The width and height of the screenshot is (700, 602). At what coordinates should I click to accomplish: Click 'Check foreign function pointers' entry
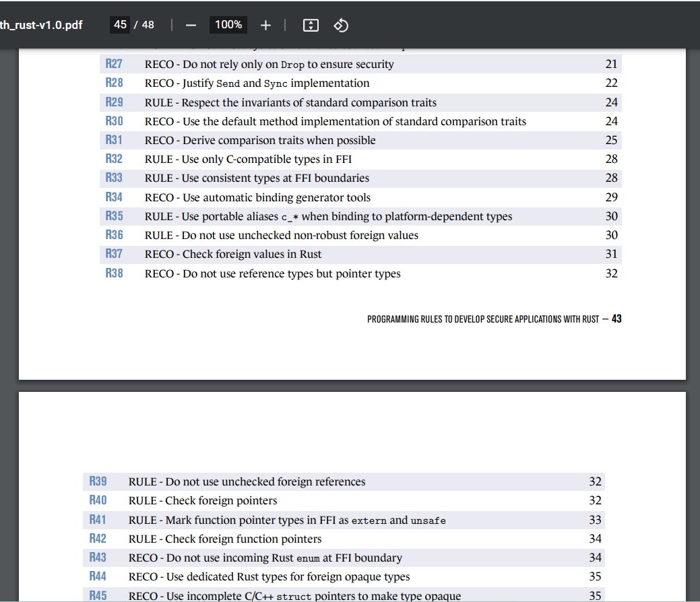pyautogui.click(x=225, y=539)
